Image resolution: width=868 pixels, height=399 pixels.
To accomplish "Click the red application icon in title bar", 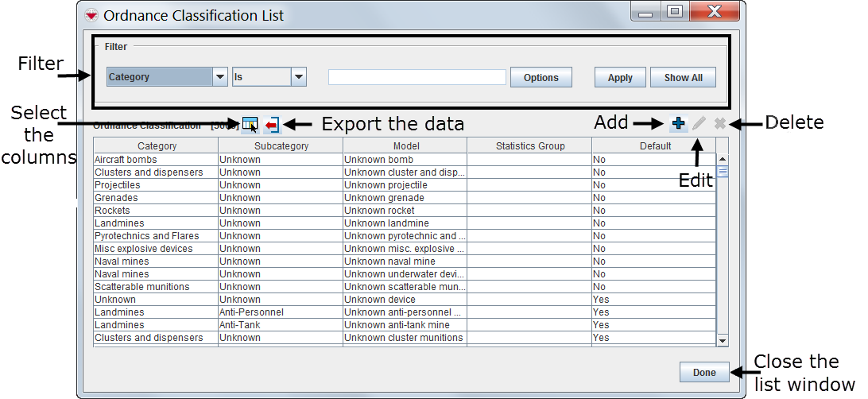I will coord(92,15).
